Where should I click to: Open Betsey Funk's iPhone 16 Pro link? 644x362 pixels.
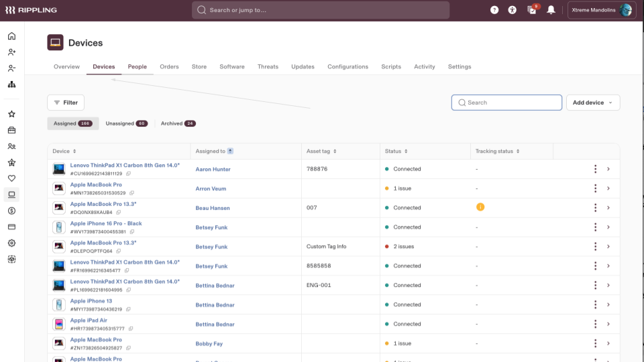(106, 223)
